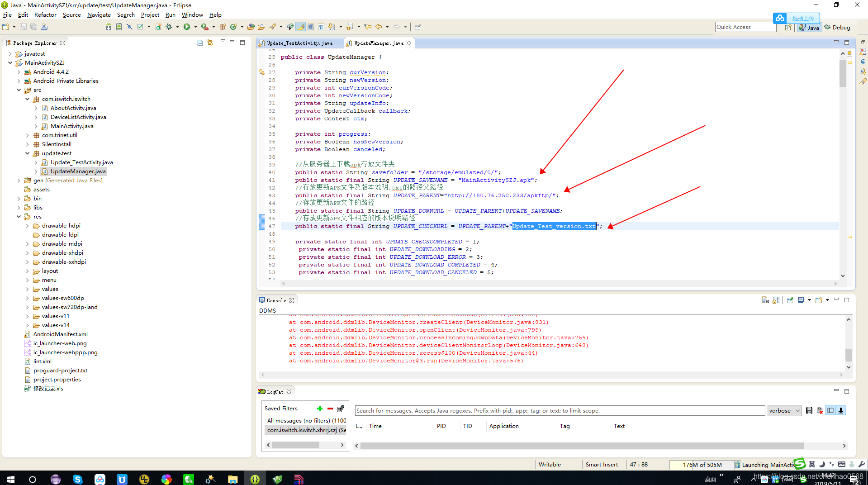
Task: Switch to Debug perspective
Action: (837, 28)
